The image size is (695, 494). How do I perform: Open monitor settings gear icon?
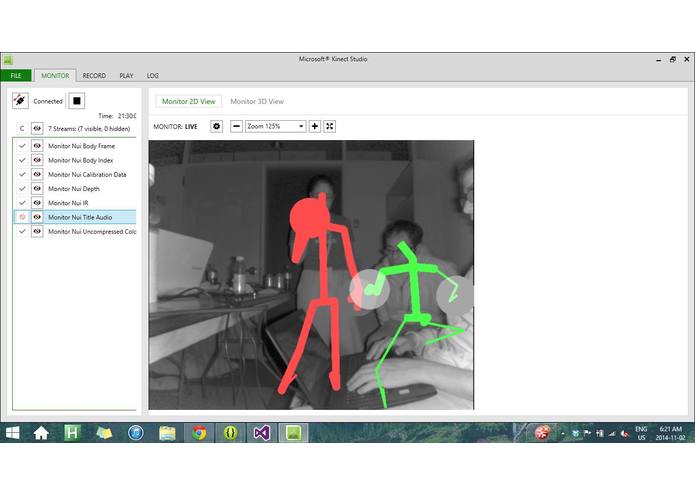click(216, 126)
